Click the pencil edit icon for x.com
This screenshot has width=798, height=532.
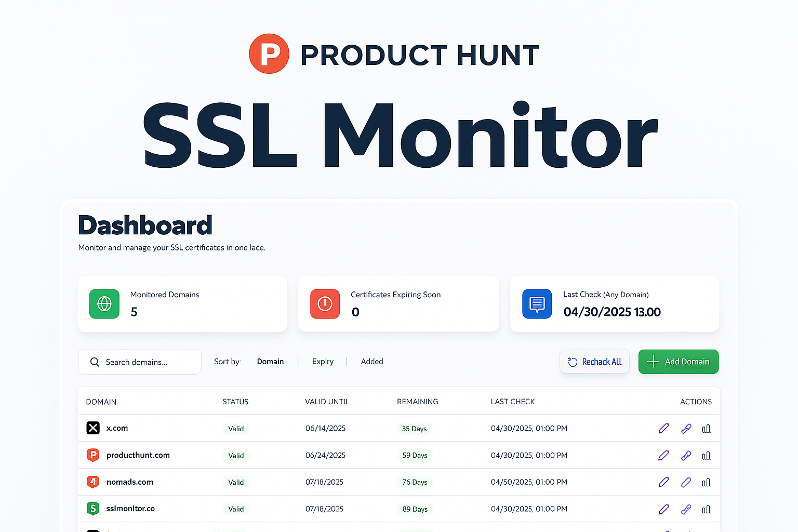tap(663, 429)
